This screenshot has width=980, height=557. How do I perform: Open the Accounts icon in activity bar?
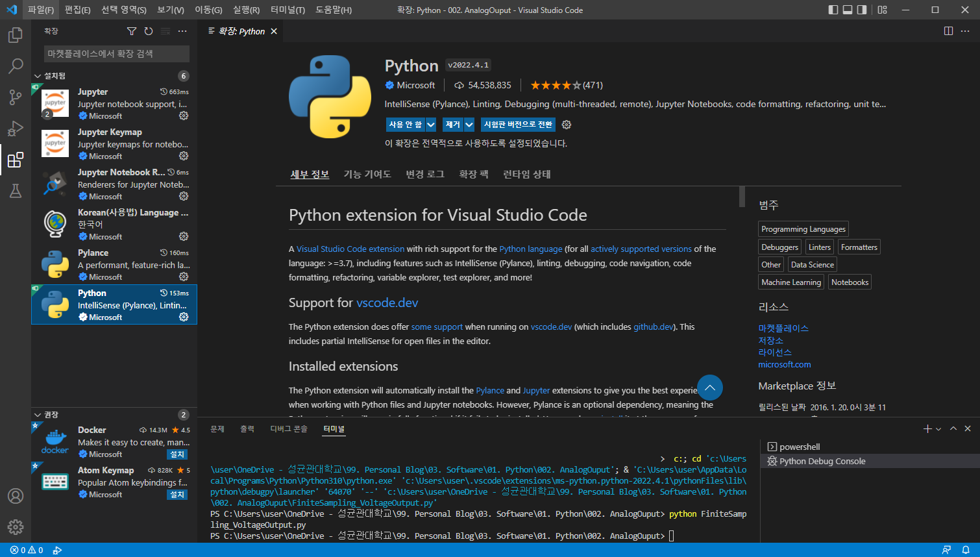[16, 496]
